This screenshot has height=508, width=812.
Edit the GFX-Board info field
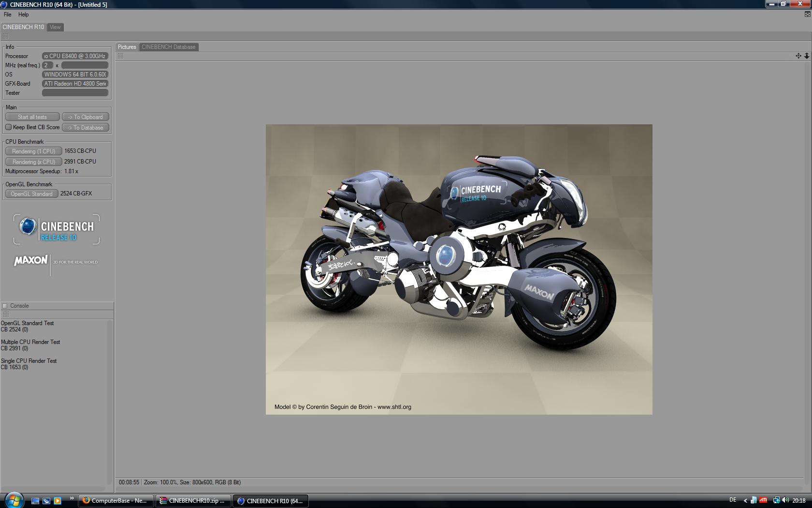pyautogui.click(x=75, y=84)
